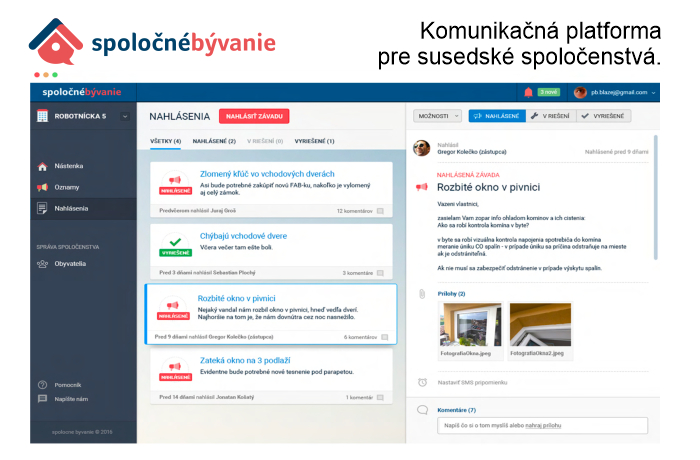The height and width of the screenshot is (460, 700).
Task: Click the Nahlásené icon on Rozbité okno card
Action: pyautogui.click(x=173, y=309)
